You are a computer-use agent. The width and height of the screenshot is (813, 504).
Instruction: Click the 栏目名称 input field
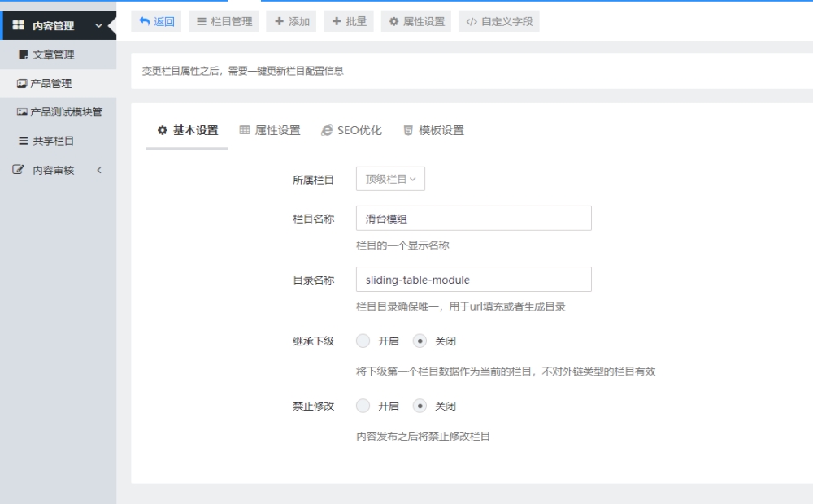tap(473, 218)
